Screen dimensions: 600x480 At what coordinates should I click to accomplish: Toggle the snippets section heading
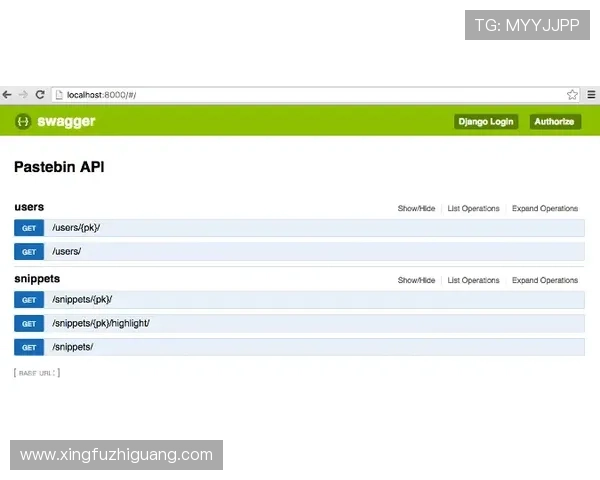[x=37, y=279]
